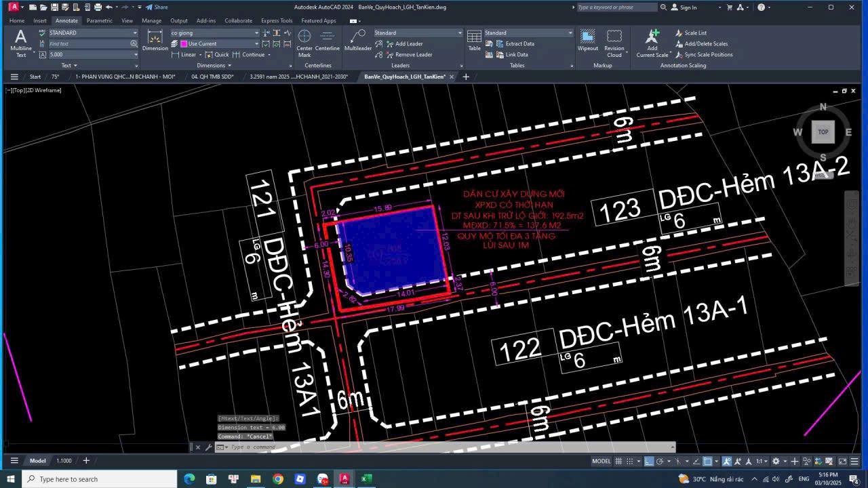Select the Center Mark tool
868x488 pixels.
(x=304, y=41)
